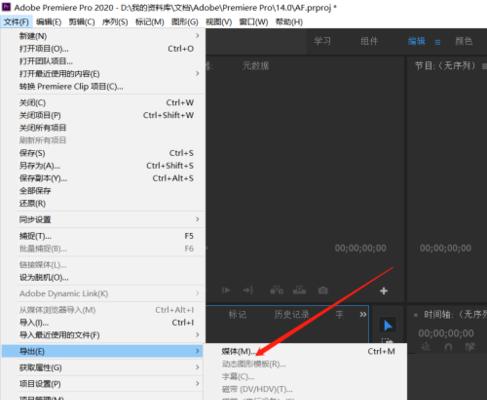Open the 元数据 panel tab
Image resolution: width=487 pixels, height=400 pixels.
pyautogui.click(x=255, y=66)
